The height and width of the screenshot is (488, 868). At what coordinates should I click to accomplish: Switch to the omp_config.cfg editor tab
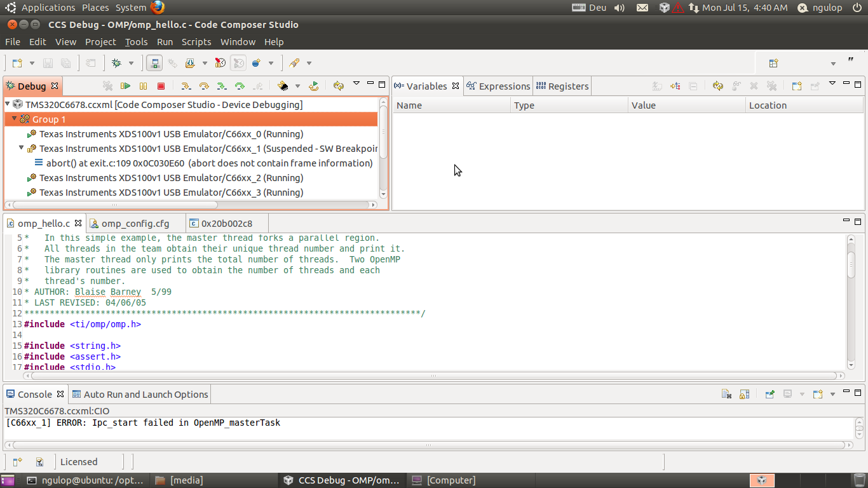[135, 223]
